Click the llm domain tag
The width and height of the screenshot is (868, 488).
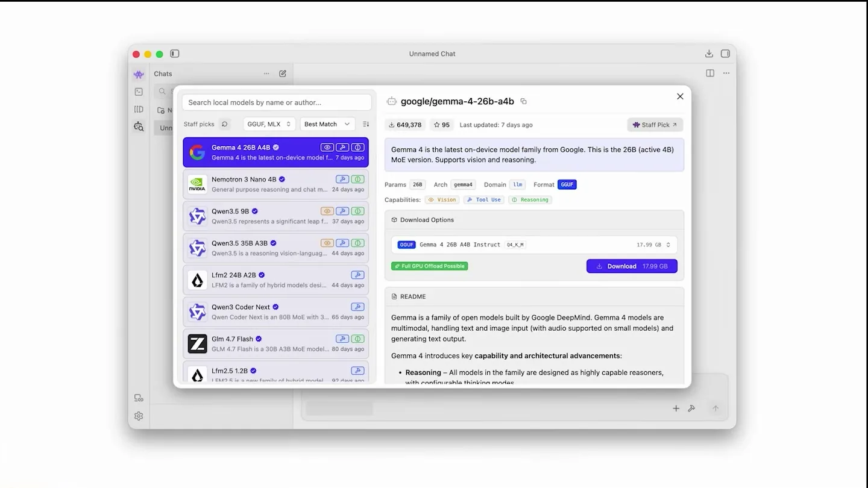click(517, 184)
